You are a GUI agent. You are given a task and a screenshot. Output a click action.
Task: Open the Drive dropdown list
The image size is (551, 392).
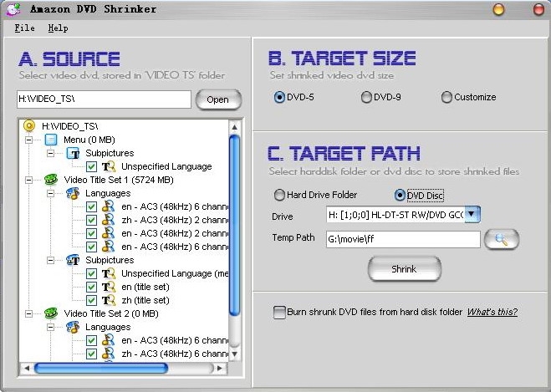coord(472,214)
